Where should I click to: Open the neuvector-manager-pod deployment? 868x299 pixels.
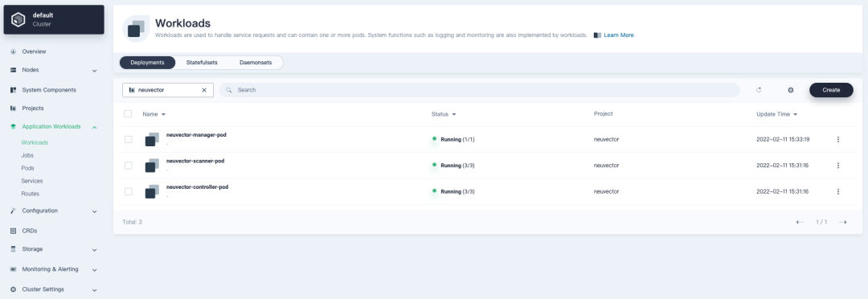click(x=196, y=135)
